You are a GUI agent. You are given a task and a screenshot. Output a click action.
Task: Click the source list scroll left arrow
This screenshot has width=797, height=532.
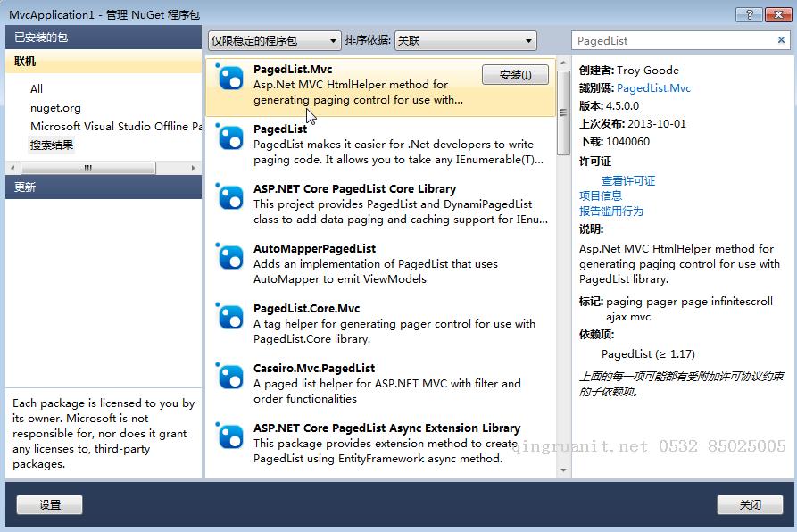coord(12,168)
